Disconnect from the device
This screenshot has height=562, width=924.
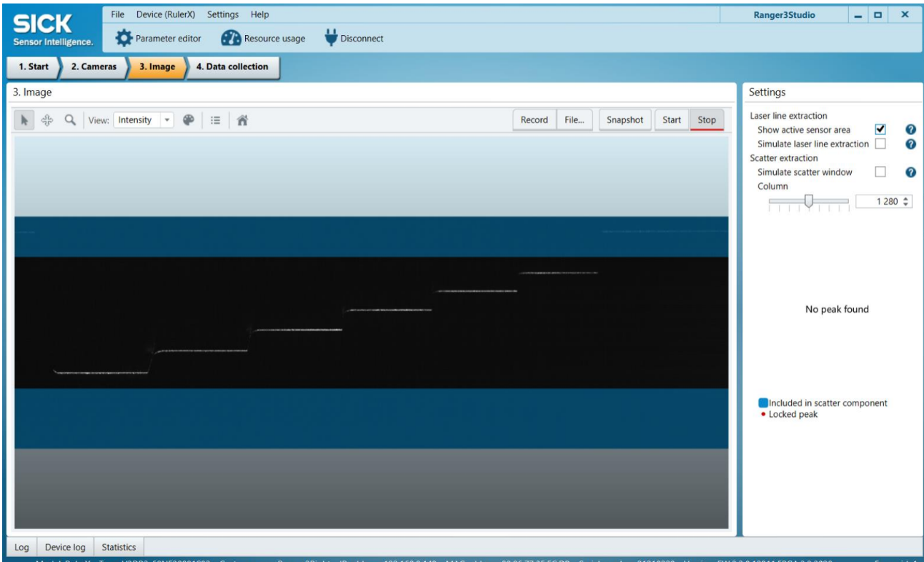tap(354, 38)
